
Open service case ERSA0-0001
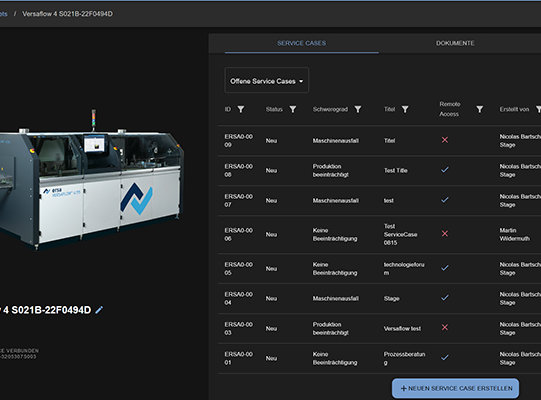(x=238, y=358)
